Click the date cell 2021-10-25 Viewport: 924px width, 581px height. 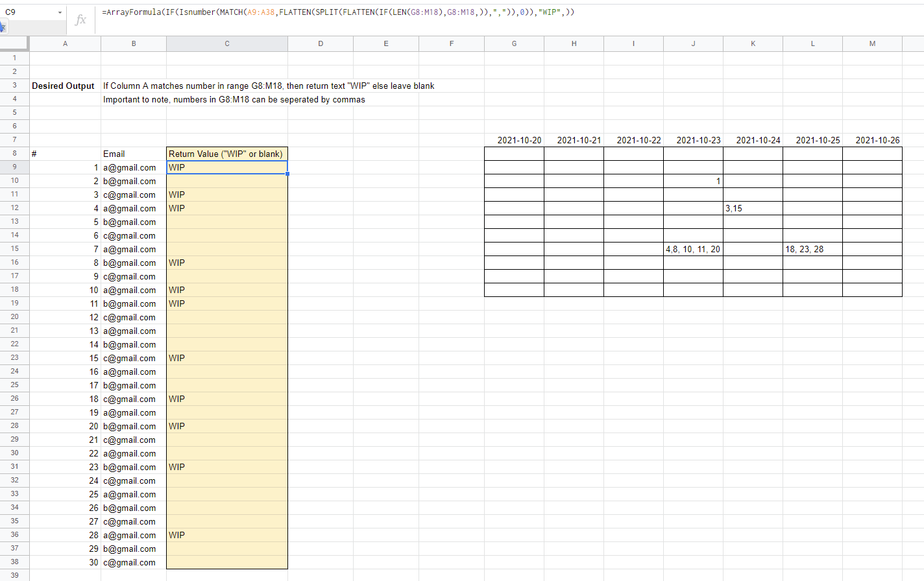812,140
